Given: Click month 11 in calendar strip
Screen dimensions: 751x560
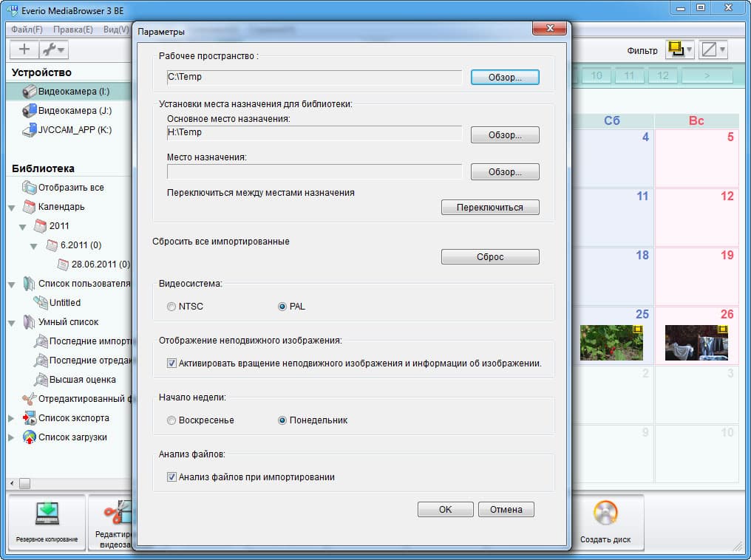Looking at the screenshot, I should [x=629, y=75].
